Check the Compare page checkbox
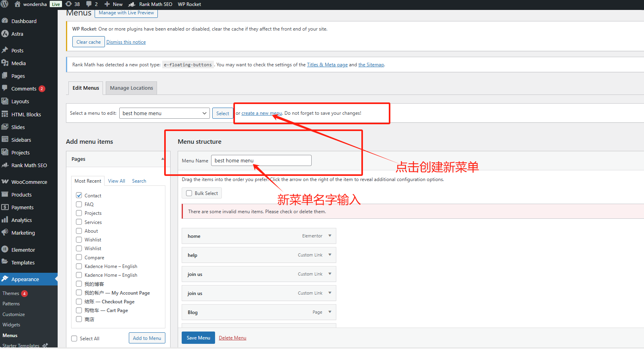The height and width of the screenshot is (349, 644). [x=79, y=257]
